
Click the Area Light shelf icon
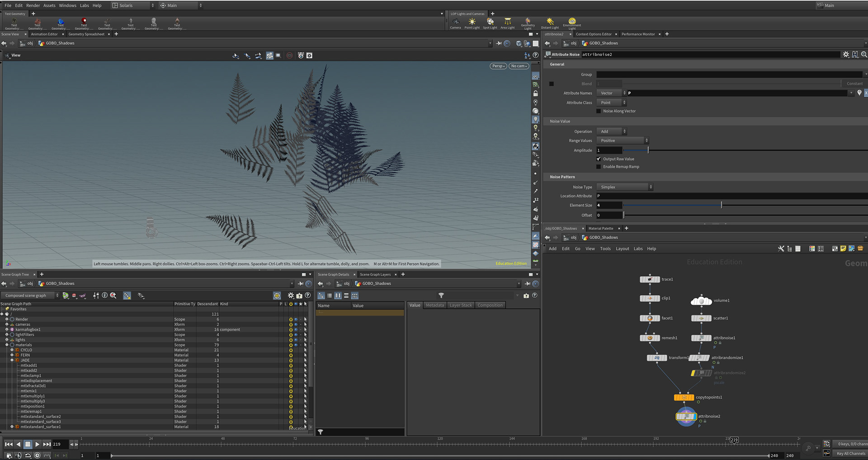pyautogui.click(x=508, y=22)
